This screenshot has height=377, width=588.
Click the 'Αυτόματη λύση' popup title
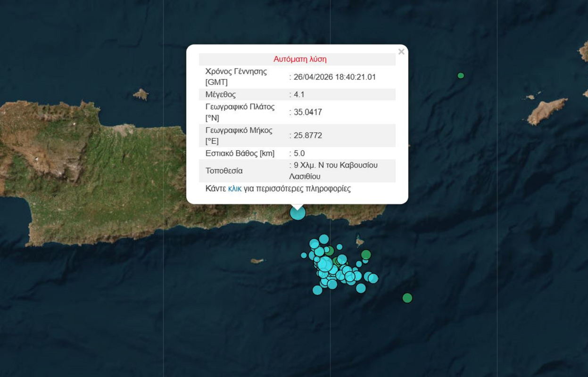[300, 59]
